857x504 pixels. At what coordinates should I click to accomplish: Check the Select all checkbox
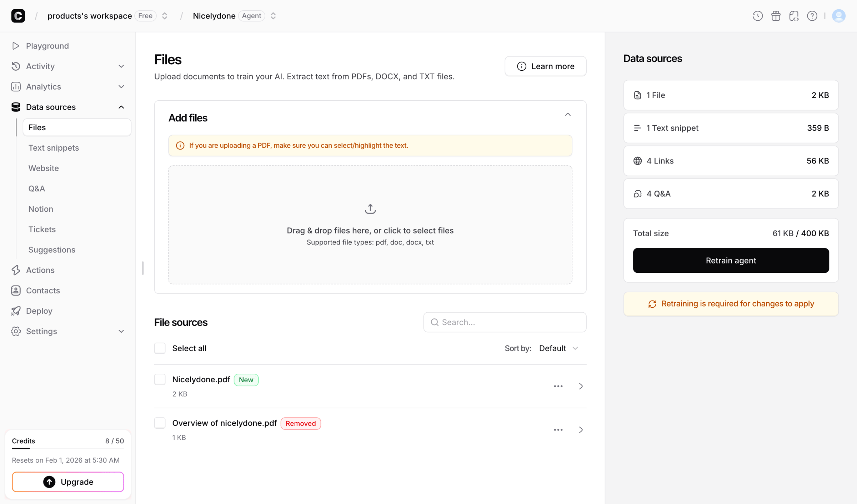pyautogui.click(x=160, y=348)
